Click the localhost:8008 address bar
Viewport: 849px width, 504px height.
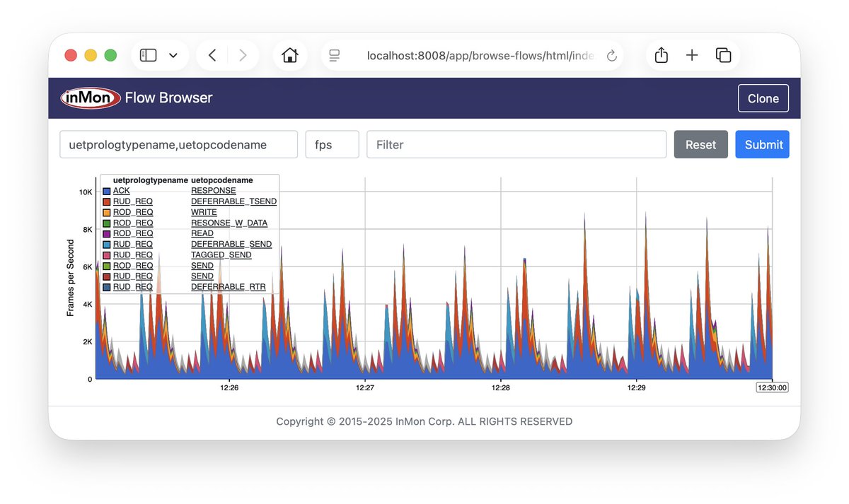[x=473, y=55]
